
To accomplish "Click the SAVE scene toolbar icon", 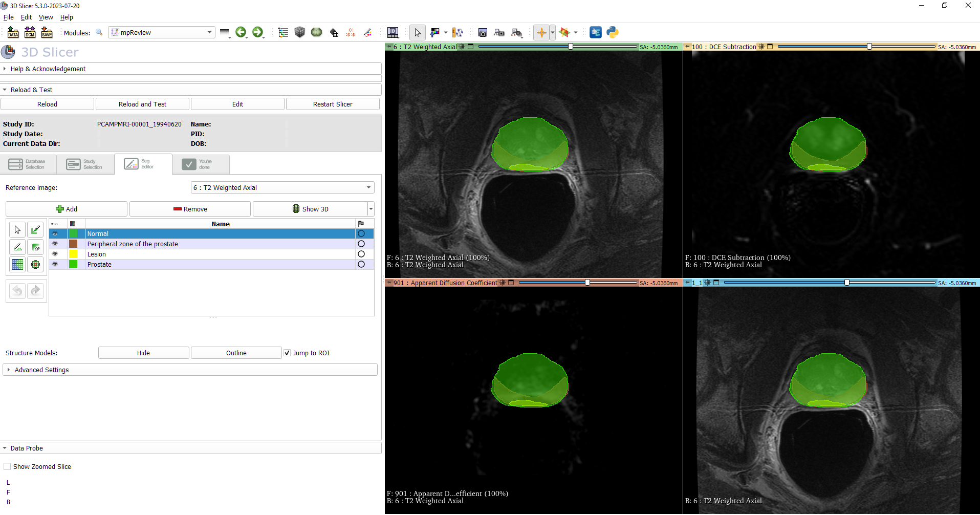I will (47, 33).
